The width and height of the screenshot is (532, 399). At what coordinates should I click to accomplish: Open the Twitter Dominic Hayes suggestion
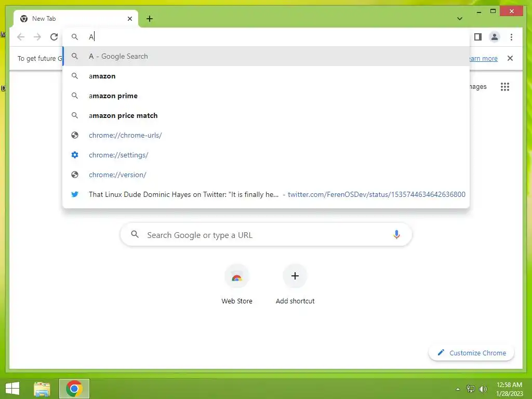pyautogui.click(x=266, y=194)
